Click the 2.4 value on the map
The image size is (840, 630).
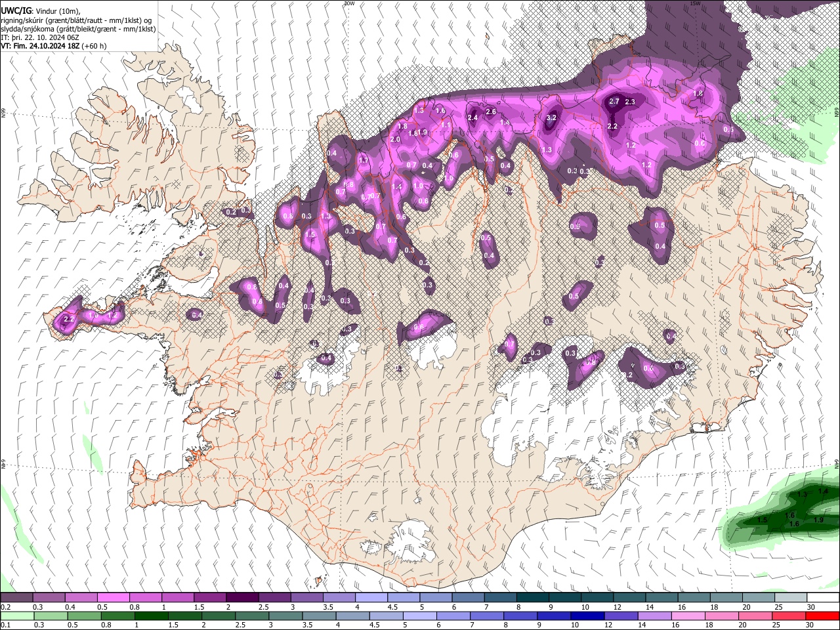[472, 117]
